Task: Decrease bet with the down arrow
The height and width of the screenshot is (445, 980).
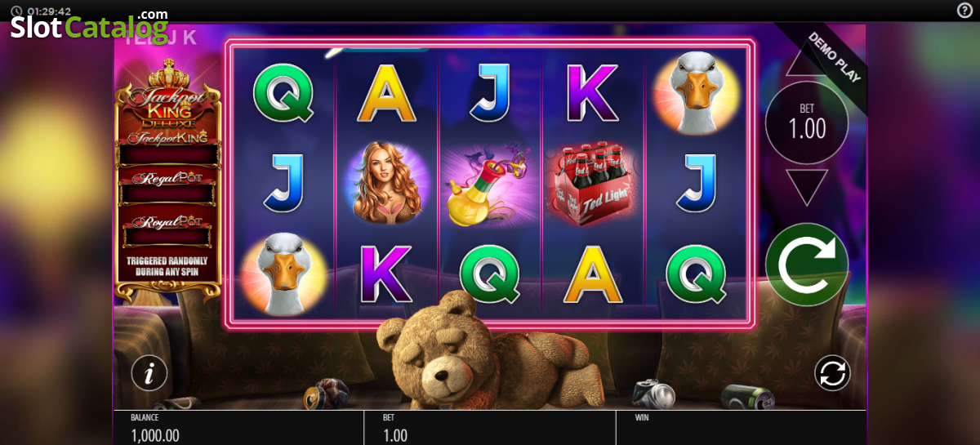Action: [x=807, y=187]
